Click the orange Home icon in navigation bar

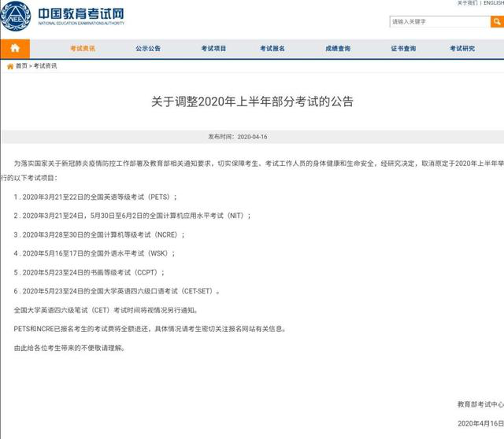(x=15, y=49)
